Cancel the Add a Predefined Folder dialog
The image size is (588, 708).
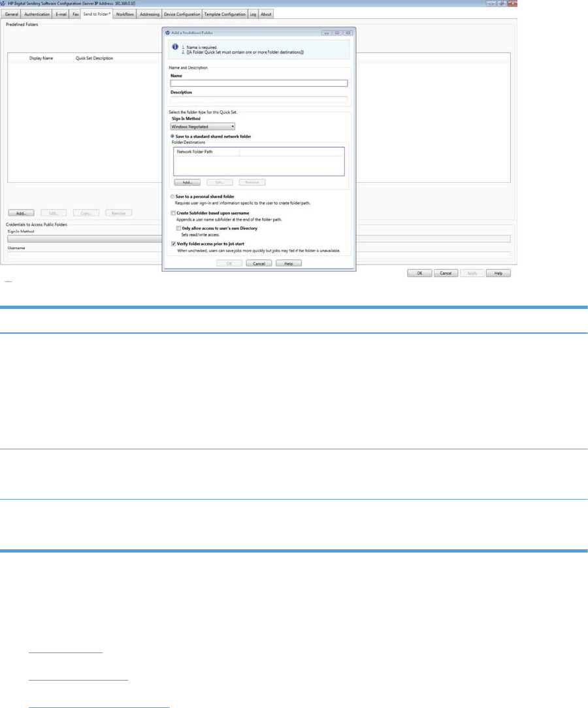click(x=259, y=263)
